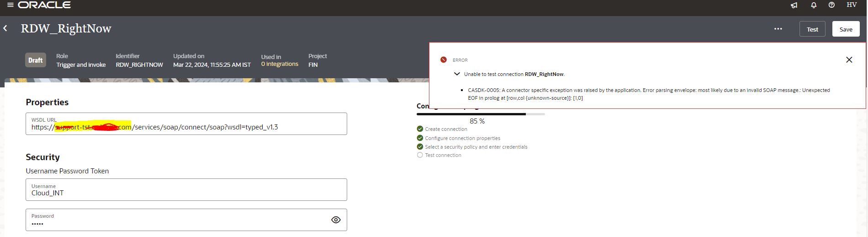This screenshot has height=237, width=868.
Task: Click the Oracle logo
Action: [x=44, y=5]
